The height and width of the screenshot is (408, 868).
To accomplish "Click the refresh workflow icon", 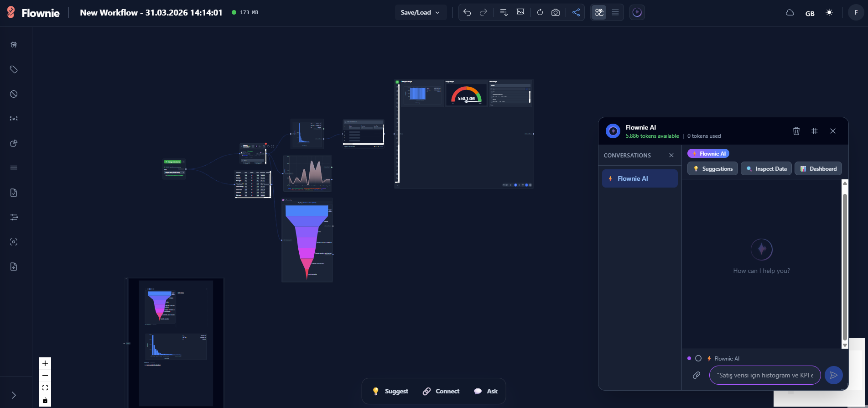I will point(540,12).
